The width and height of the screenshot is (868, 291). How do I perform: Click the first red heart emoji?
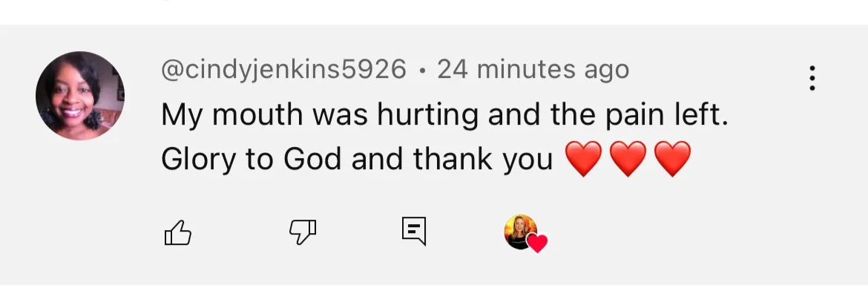point(583,159)
